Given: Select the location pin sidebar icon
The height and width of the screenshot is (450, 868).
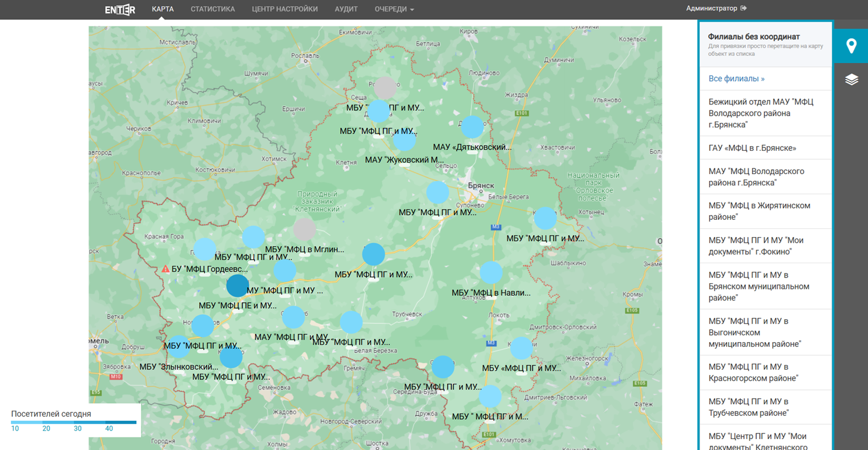Looking at the screenshot, I should (x=851, y=46).
